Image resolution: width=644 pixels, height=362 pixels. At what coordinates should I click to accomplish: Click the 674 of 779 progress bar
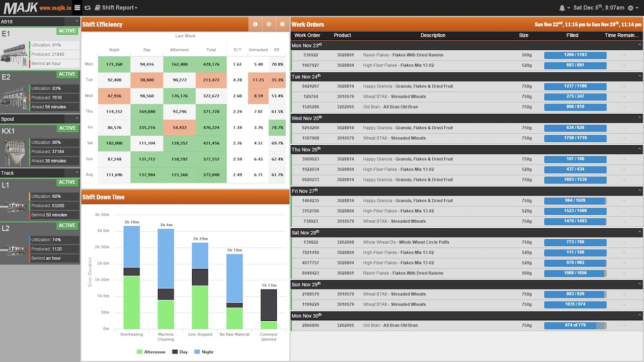click(x=575, y=325)
